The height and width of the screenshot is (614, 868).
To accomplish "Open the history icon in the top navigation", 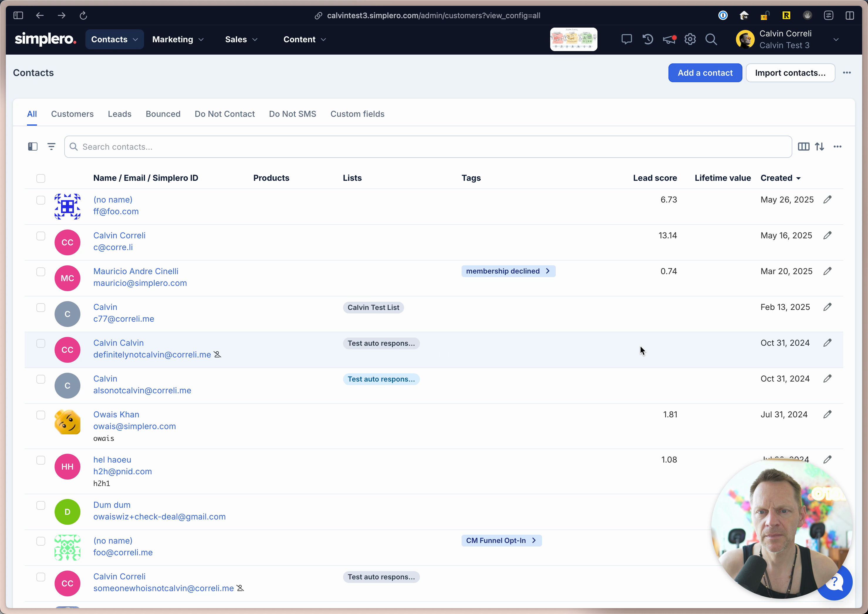I will coord(648,39).
